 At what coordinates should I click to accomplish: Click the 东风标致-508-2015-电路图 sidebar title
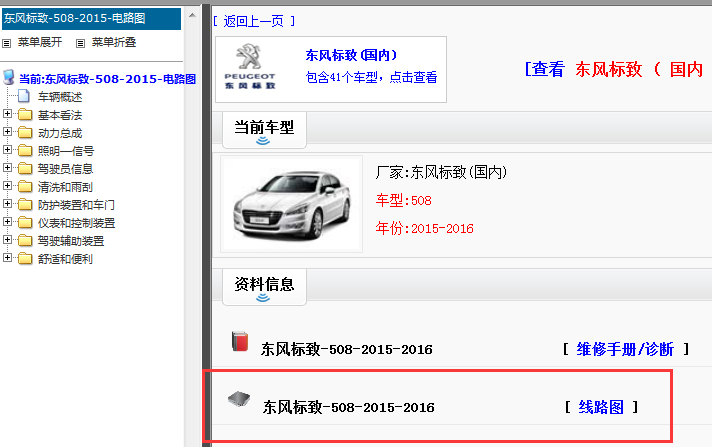coord(91,19)
